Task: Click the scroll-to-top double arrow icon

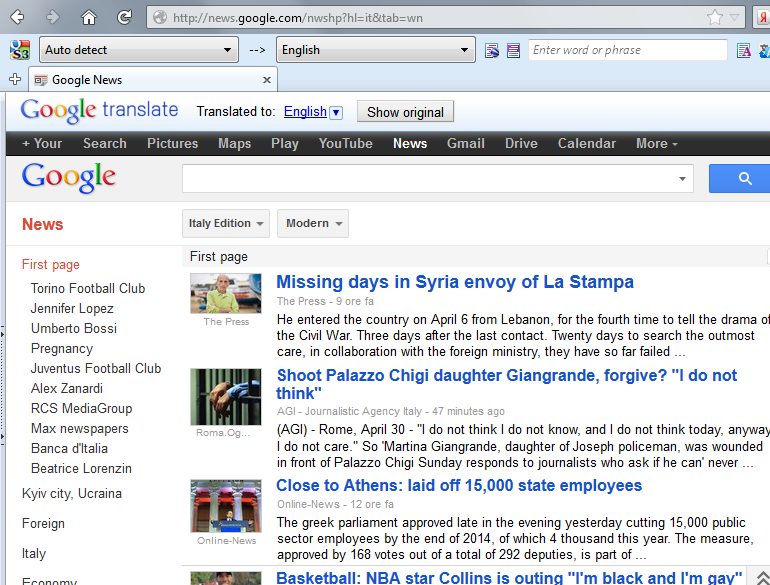Action: (x=762, y=578)
